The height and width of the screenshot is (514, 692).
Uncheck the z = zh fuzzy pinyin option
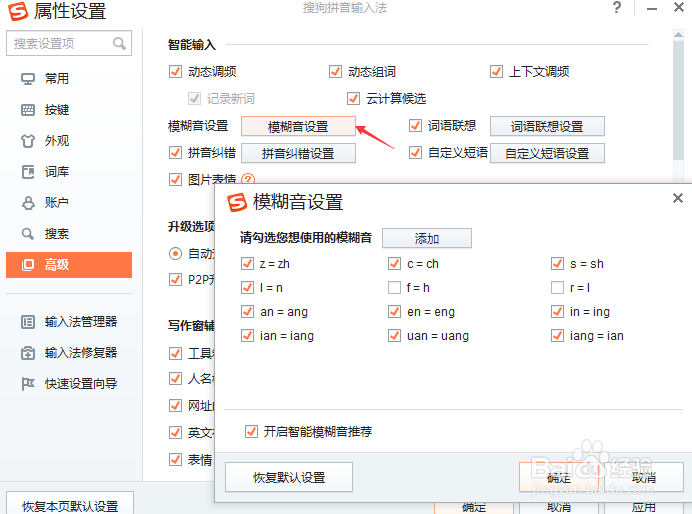(x=247, y=264)
